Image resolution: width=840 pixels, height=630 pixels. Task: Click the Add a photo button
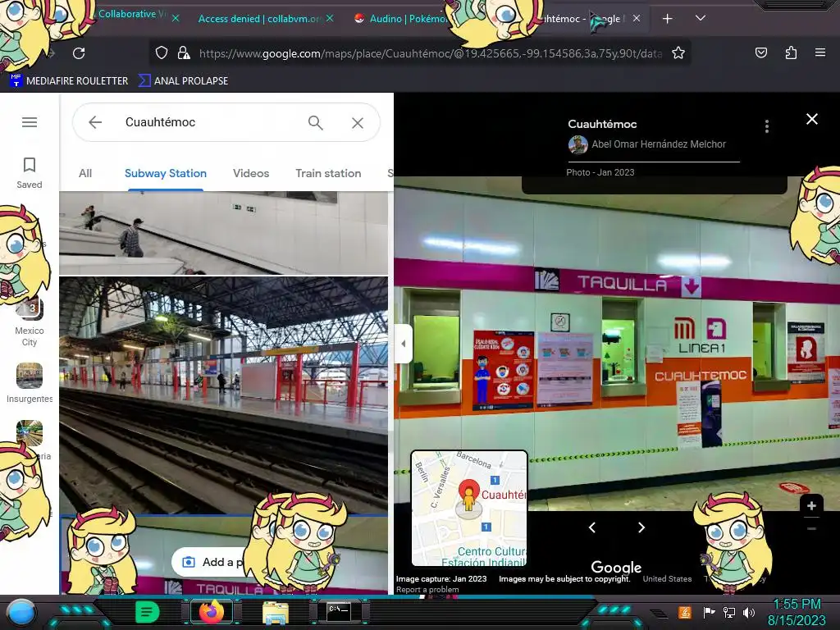tap(212, 562)
